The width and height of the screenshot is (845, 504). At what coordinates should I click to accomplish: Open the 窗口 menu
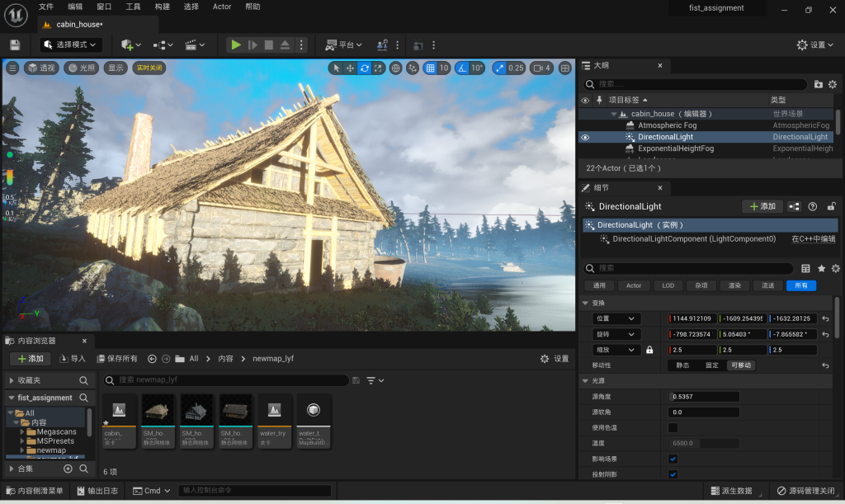pos(104,7)
